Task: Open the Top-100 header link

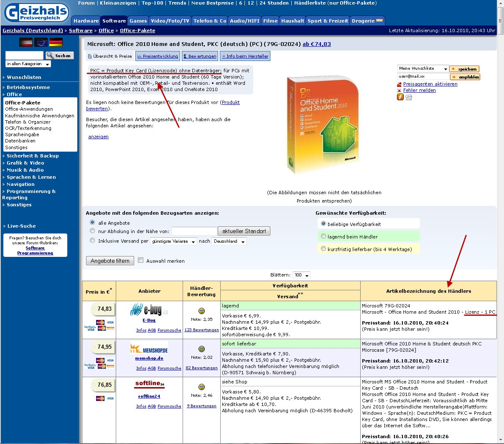Action: coord(153,3)
